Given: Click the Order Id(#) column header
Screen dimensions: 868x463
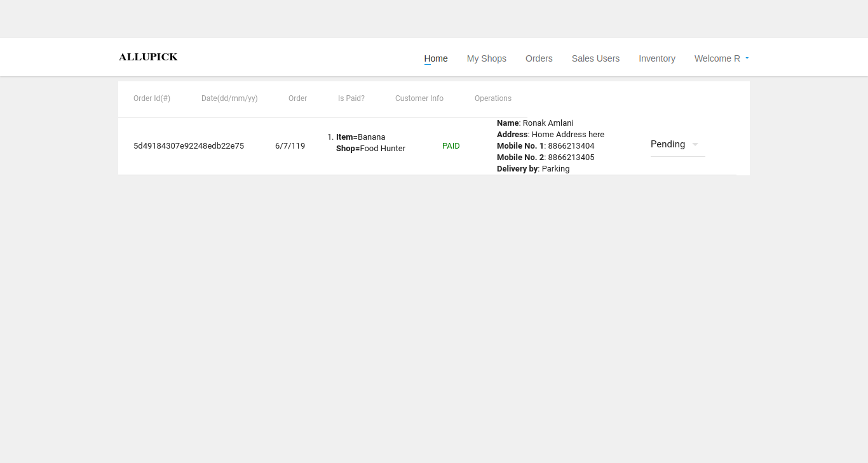Looking at the screenshot, I should click(152, 98).
